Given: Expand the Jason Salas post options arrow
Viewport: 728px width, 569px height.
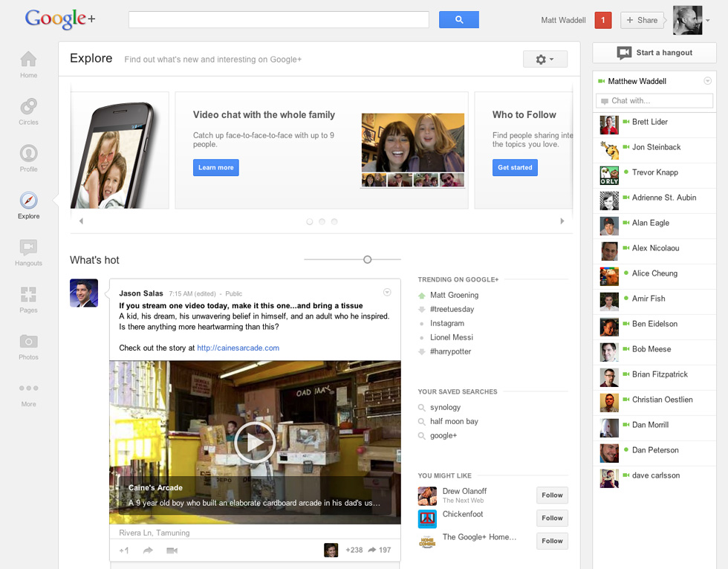Looking at the screenshot, I should [387, 293].
